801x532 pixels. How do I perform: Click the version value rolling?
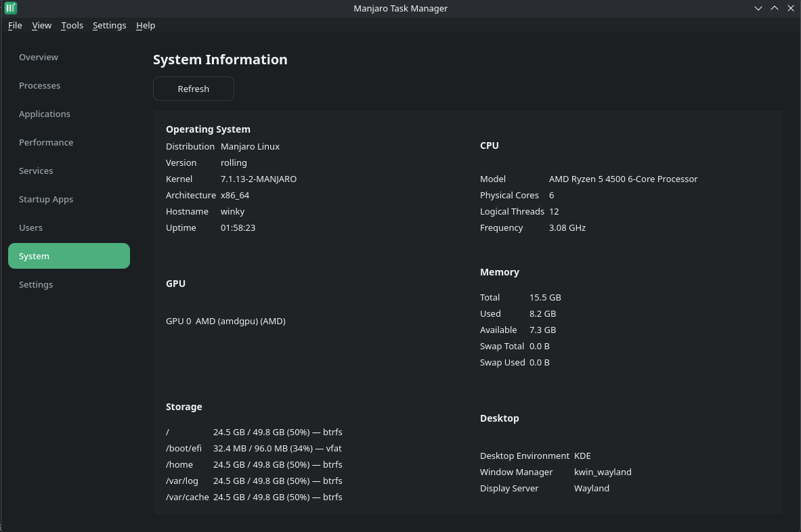(234, 163)
